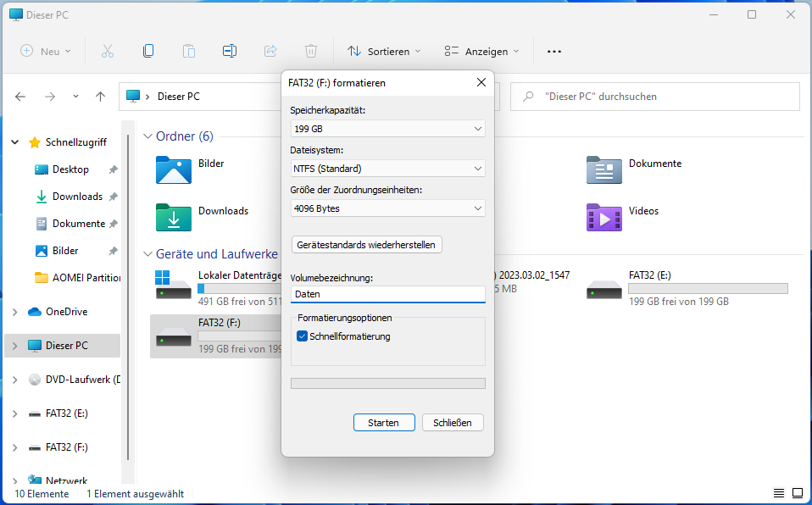This screenshot has width=812, height=505.
Task: Click the "Dieser PC" durchsuchen search box
Action: 655,97
